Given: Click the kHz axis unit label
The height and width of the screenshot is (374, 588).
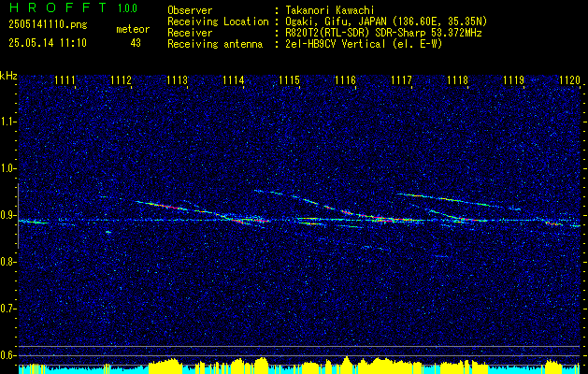Looking at the screenshot, I should click(8, 76).
